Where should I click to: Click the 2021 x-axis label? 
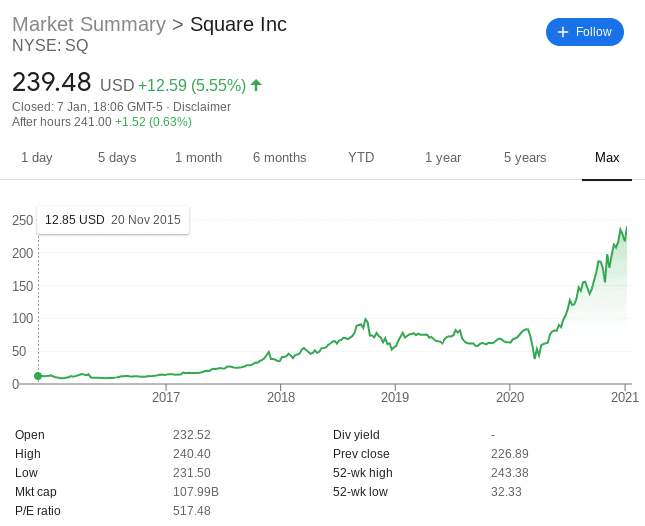click(624, 397)
